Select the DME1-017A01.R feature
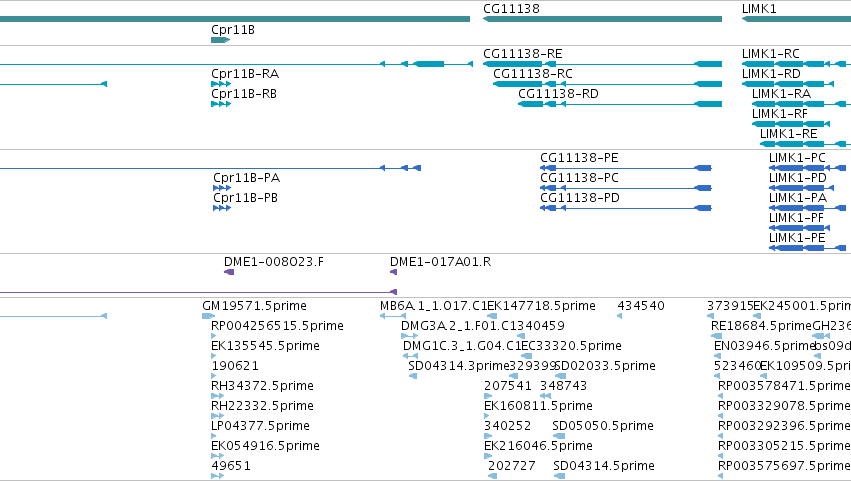The image size is (851, 481). click(x=393, y=272)
